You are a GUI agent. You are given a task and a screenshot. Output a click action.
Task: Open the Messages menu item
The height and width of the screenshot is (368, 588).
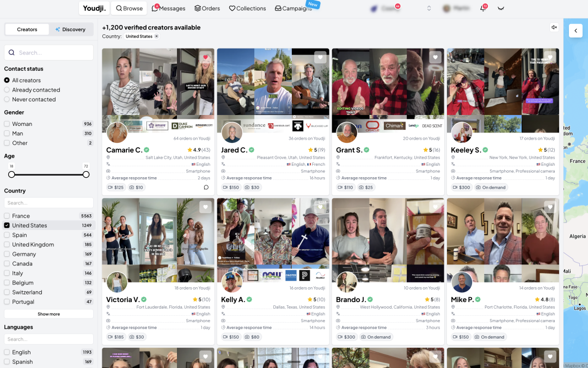tap(169, 8)
